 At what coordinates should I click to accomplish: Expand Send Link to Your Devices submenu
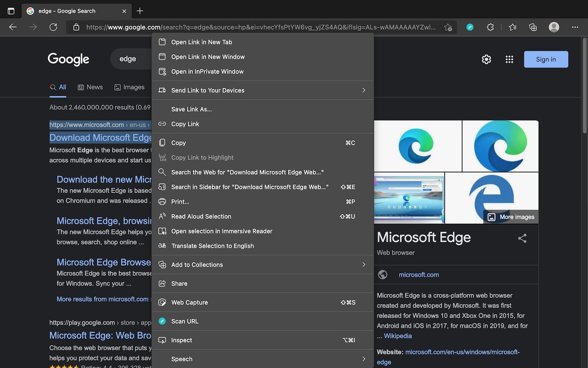[x=363, y=90]
